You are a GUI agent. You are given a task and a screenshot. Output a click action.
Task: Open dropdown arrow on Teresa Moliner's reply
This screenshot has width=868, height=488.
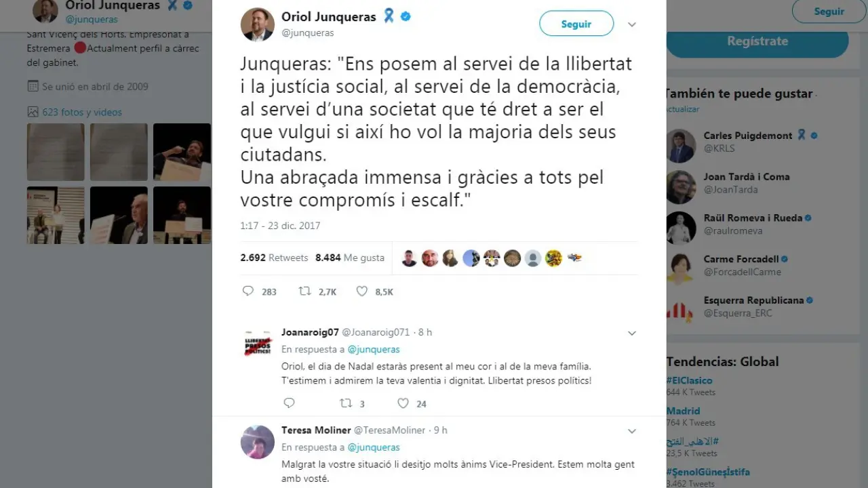click(632, 432)
